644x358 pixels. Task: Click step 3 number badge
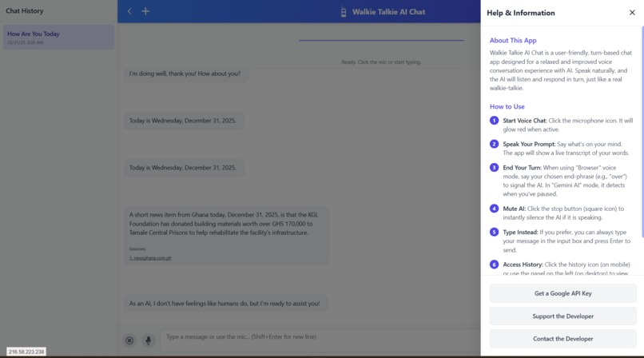click(x=494, y=168)
